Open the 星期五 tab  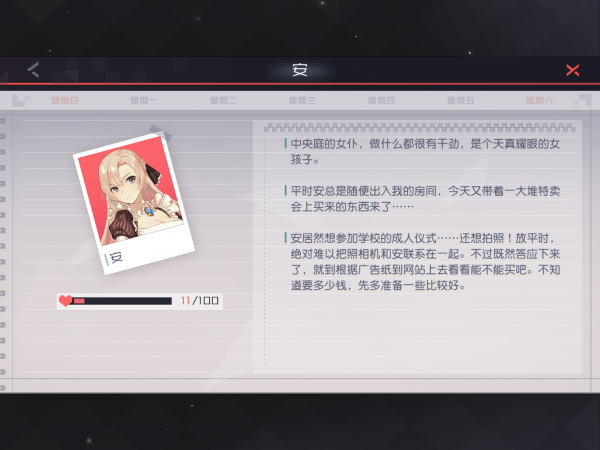pyautogui.click(x=460, y=101)
